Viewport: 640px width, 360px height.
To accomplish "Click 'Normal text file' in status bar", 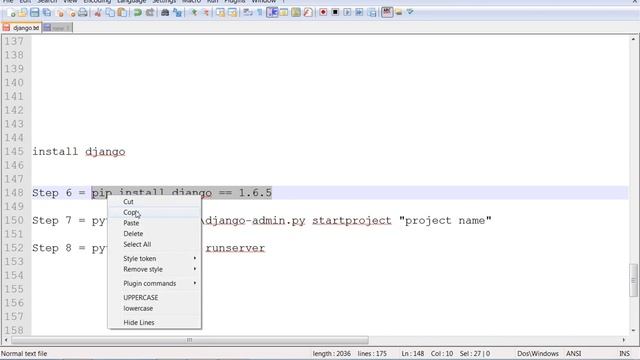I will [x=24, y=353].
